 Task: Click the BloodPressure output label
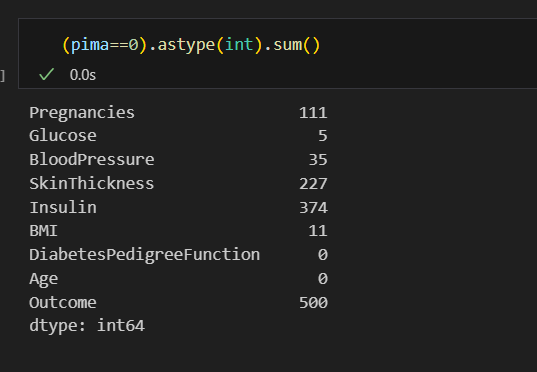(92, 160)
